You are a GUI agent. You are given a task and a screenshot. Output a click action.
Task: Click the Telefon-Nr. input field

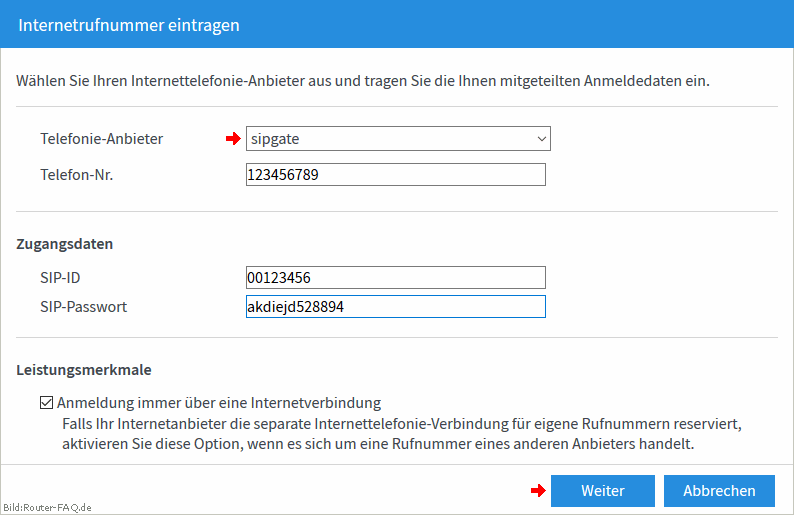(x=395, y=175)
